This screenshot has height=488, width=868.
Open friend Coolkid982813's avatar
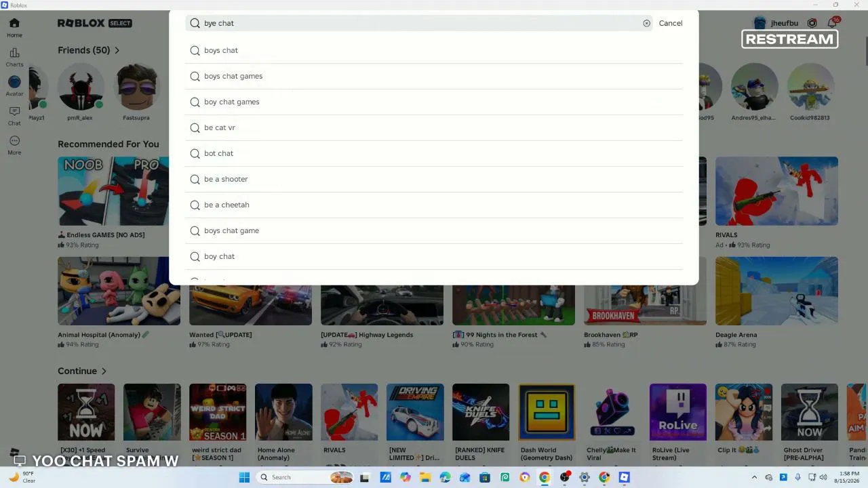[810, 87]
